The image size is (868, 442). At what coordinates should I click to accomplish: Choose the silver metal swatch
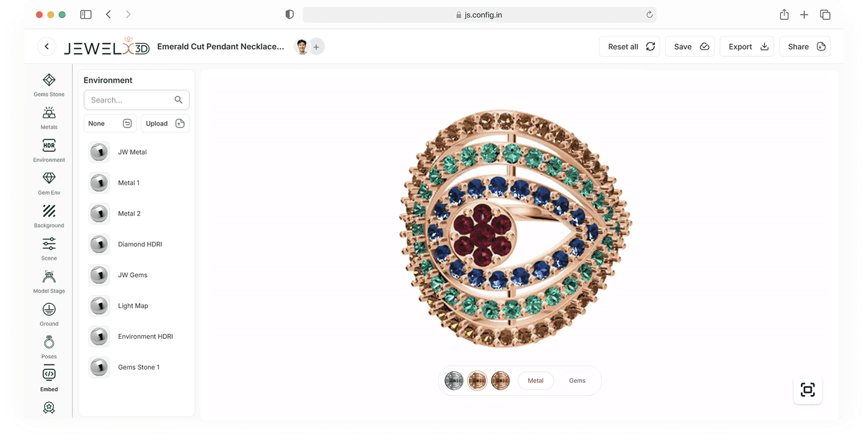pyautogui.click(x=454, y=381)
